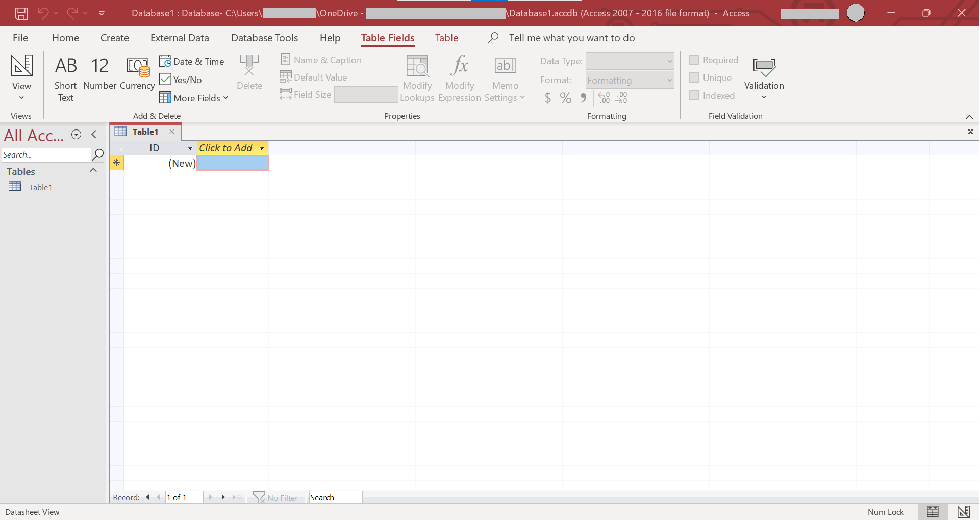The image size is (980, 520).
Task: Close the Table1 document tab
Action: 172,132
